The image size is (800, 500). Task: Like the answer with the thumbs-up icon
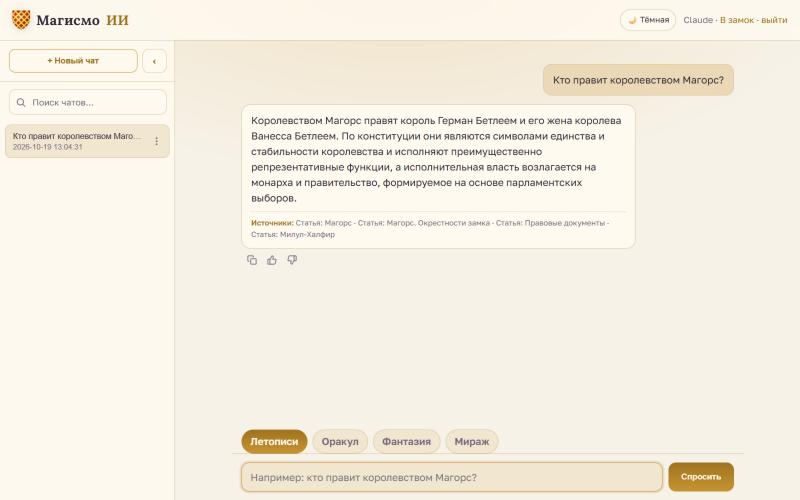point(272,260)
